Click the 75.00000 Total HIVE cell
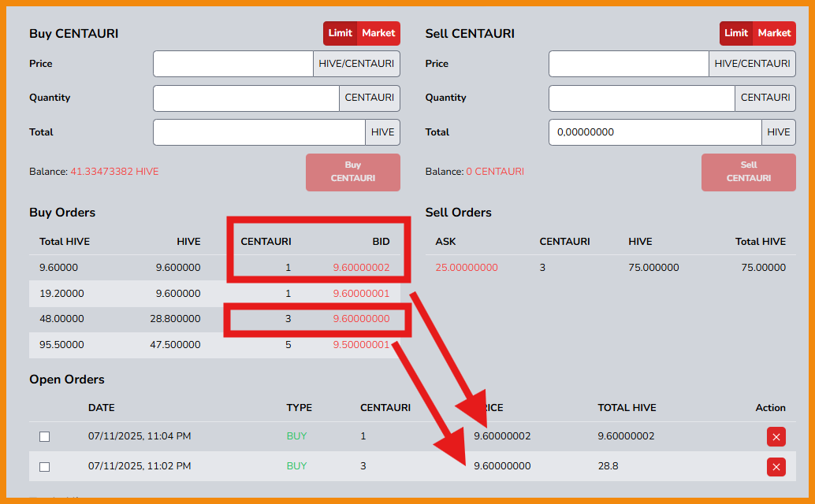This screenshot has width=815, height=504. [764, 268]
